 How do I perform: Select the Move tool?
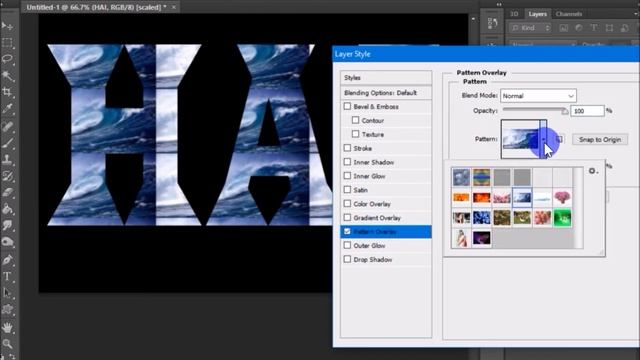pos(7,26)
